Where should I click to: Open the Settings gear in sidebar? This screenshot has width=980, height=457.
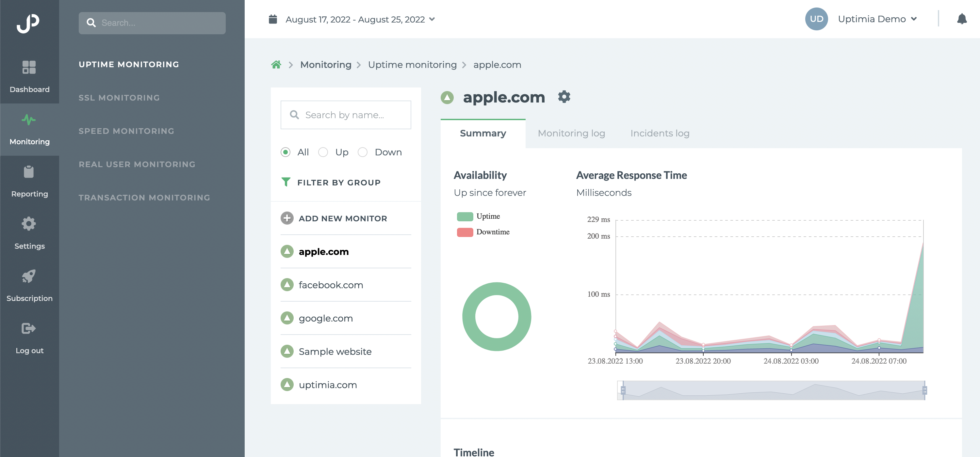29,224
